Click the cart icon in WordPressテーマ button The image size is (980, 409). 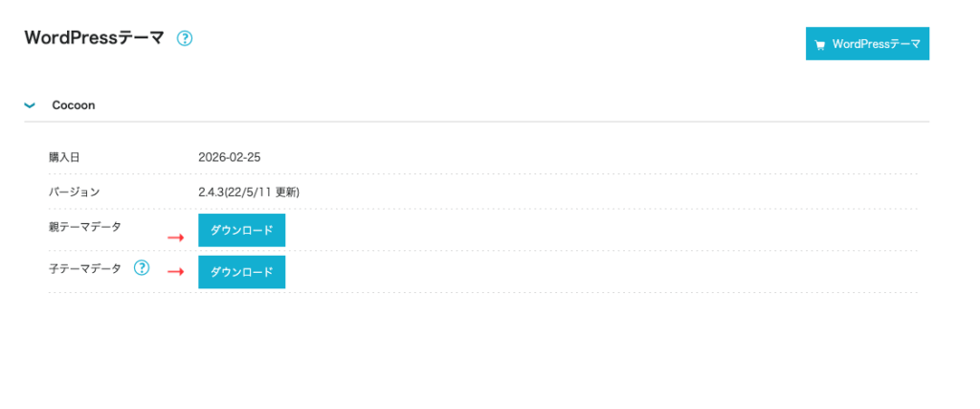(x=820, y=44)
